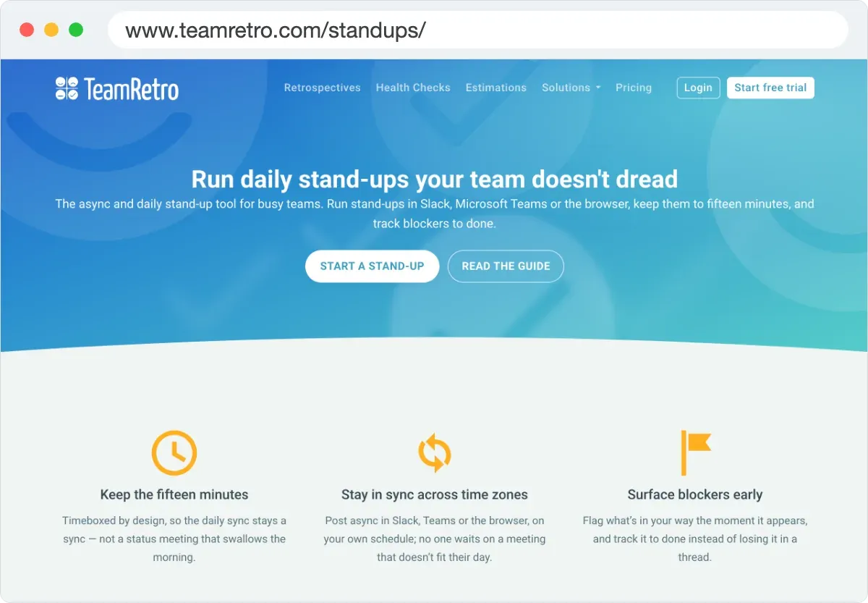The image size is (868, 603).
Task: Click the paragraph starting "Post async in Slack"
Action: pyautogui.click(x=435, y=539)
